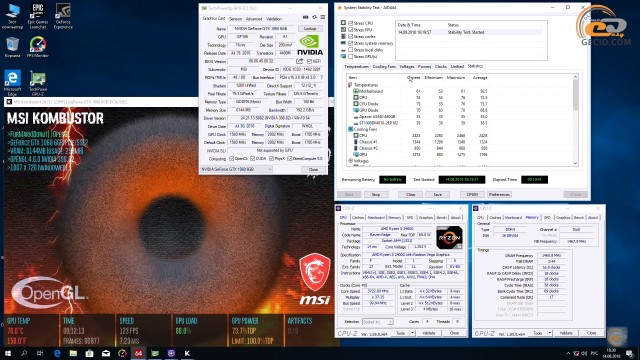Image resolution: width=640 pixels, height=360 pixels.
Task: Click Preferences button in AIDA64
Action: pyautogui.click(x=499, y=194)
